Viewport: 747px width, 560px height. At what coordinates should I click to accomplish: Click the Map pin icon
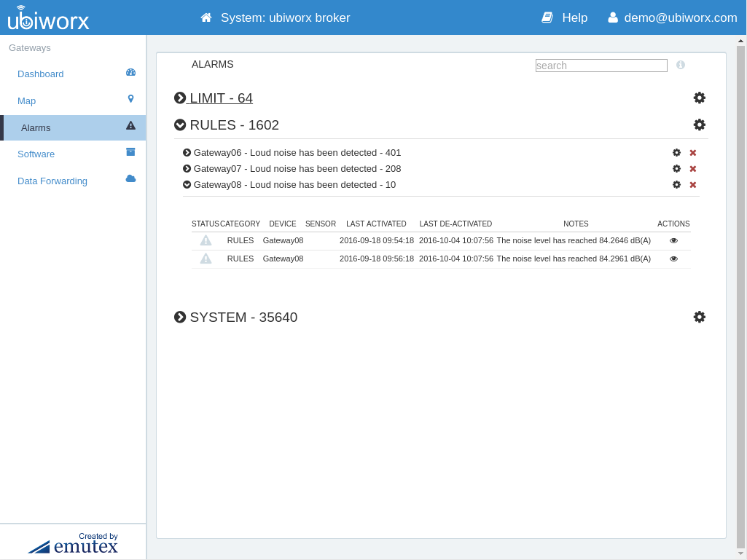point(130,98)
